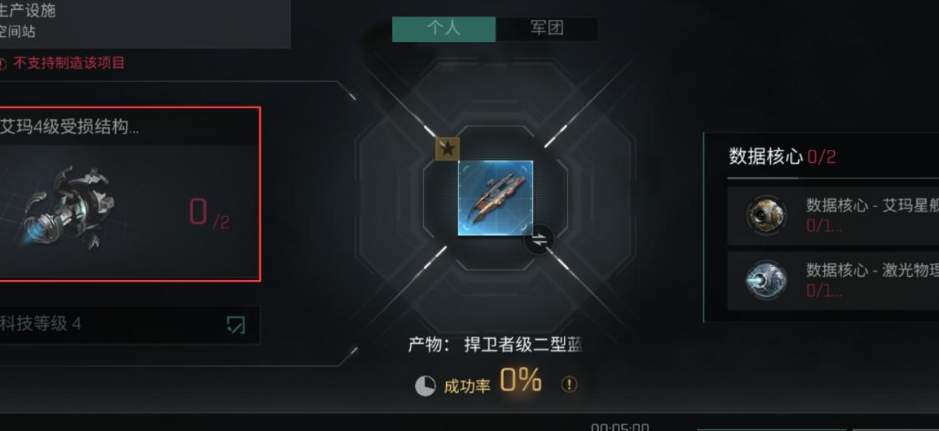Click the red 不支持制造该项目 warning
The width and height of the screenshot is (939, 431).
(x=68, y=63)
